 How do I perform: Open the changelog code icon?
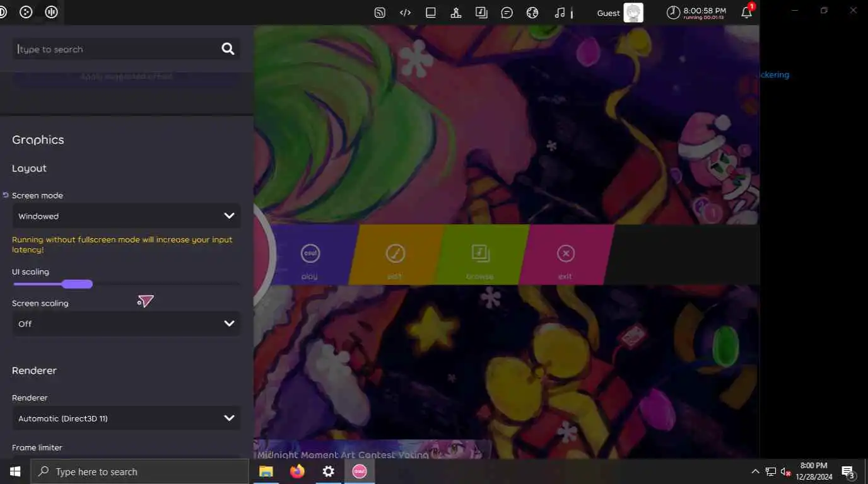[406, 13]
